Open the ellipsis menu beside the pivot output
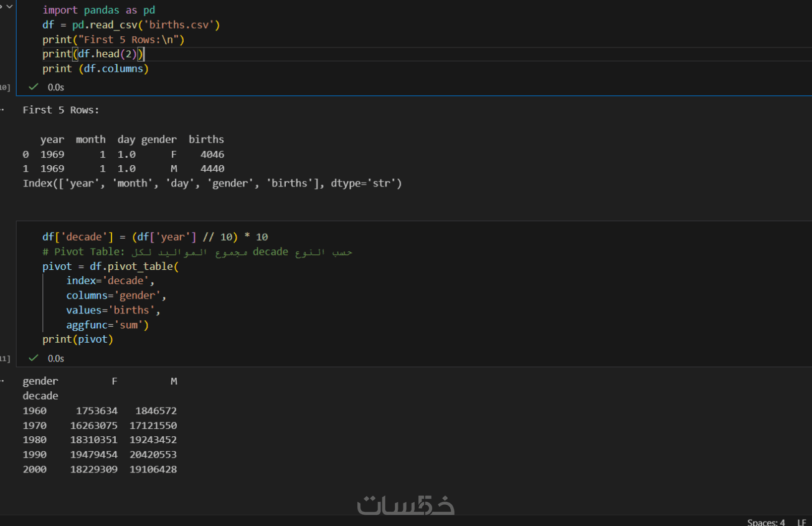This screenshot has height=526, width=812. click(x=2, y=380)
